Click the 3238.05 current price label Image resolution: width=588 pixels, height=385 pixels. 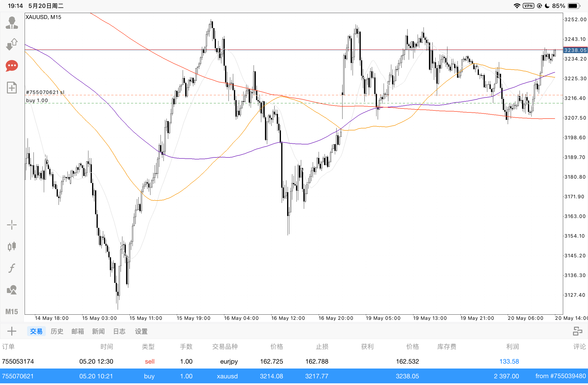[x=575, y=50]
